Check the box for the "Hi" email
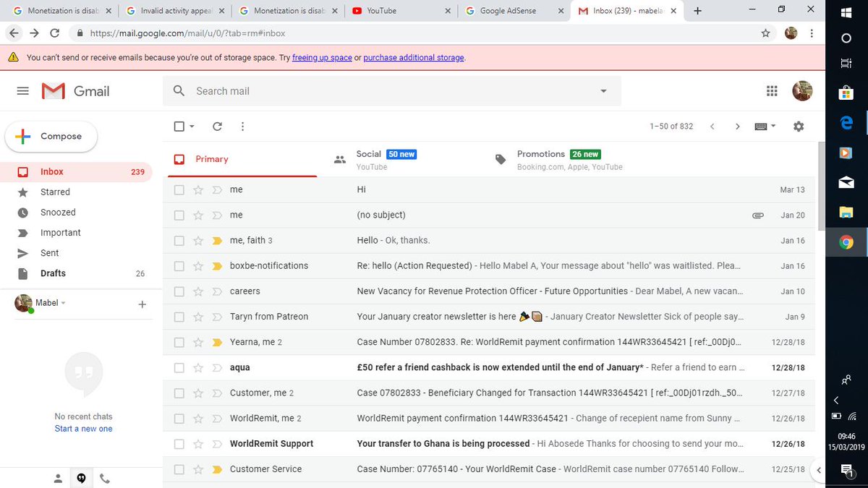The width and height of the screenshot is (868, 488). pyautogui.click(x=179, y=189)
